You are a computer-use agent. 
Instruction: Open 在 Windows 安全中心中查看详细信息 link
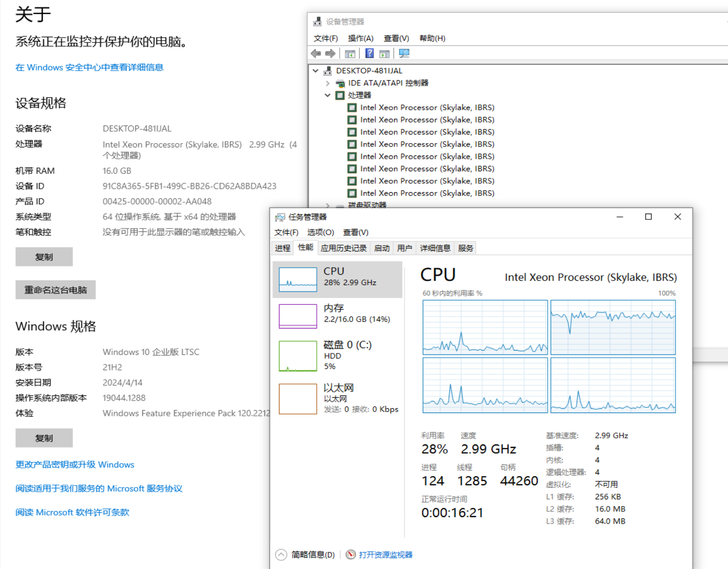tap(89, 67)
